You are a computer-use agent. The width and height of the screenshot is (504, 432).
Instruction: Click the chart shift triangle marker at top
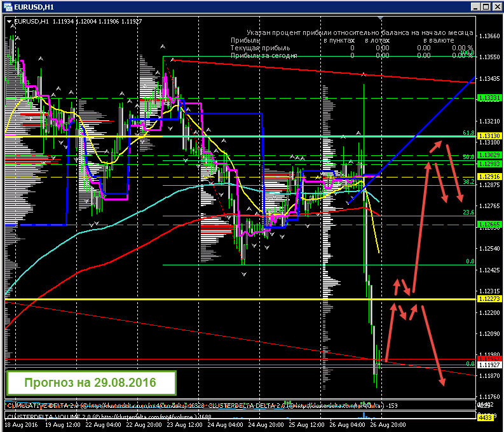(x=381, y=18)
